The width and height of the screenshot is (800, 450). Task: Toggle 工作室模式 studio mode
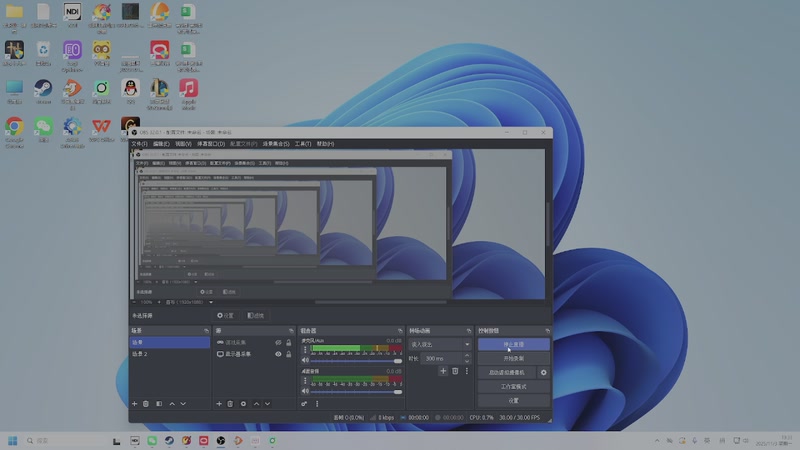click(514, 386)
